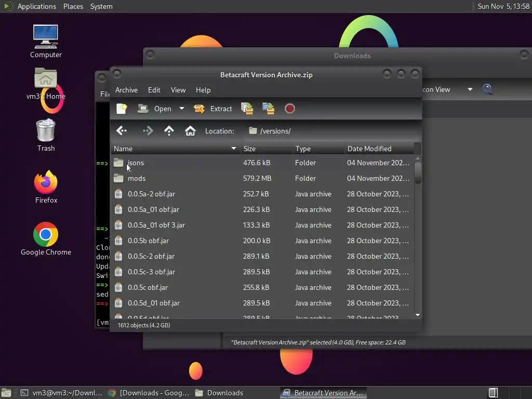Screen dimensions: 532x399
Task: Click the 579.2 MB size cell
Action: coord(257,178)
